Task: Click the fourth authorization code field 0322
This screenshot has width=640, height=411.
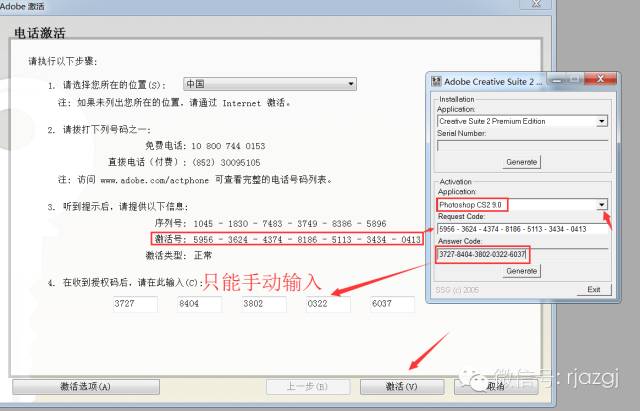Action: coord(328,304)
